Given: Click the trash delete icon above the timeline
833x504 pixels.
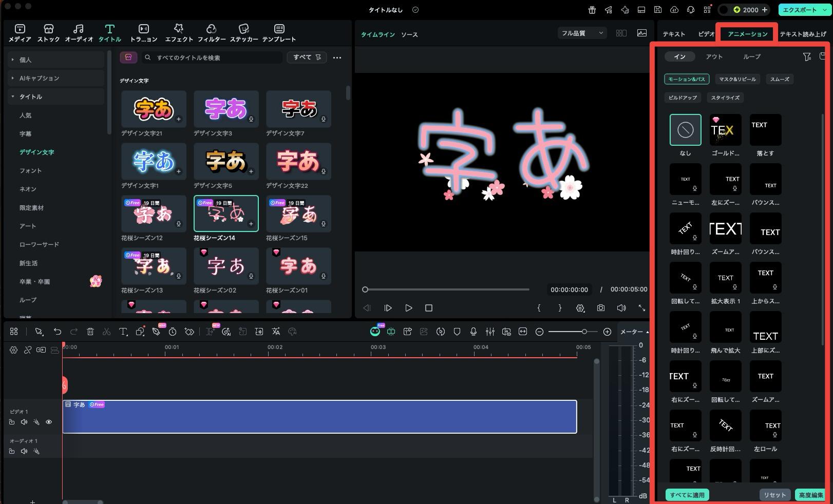Looking at the screenshot, I should [90, 332].
